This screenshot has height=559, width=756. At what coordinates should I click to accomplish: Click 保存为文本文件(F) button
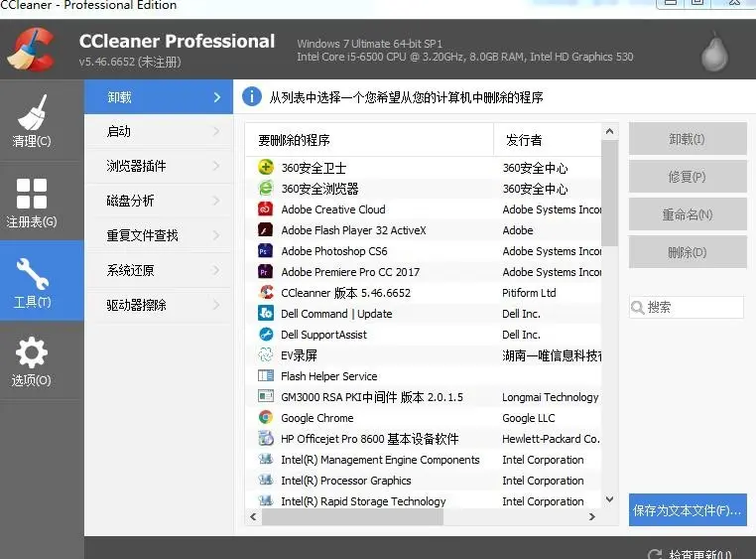(x=688, y=509)
